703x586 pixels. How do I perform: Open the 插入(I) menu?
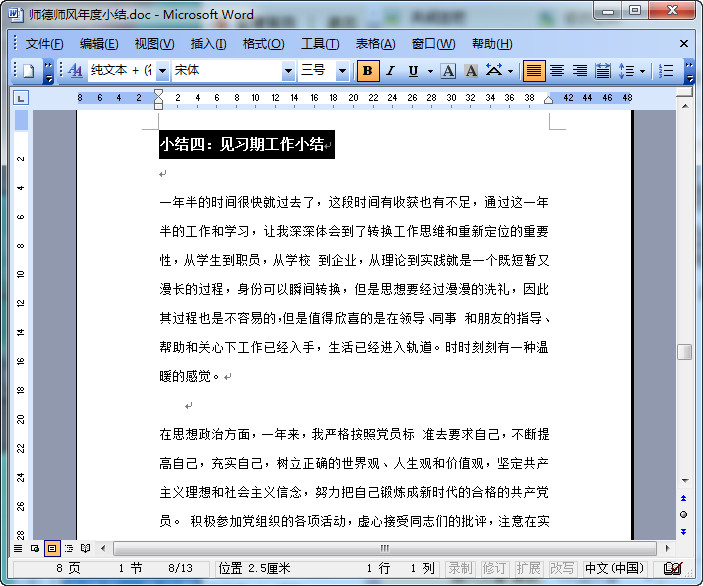coord(208,43)
